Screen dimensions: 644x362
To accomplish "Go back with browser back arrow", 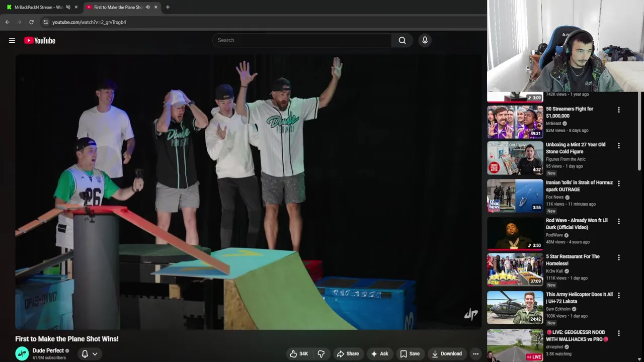I will [8, 22].
